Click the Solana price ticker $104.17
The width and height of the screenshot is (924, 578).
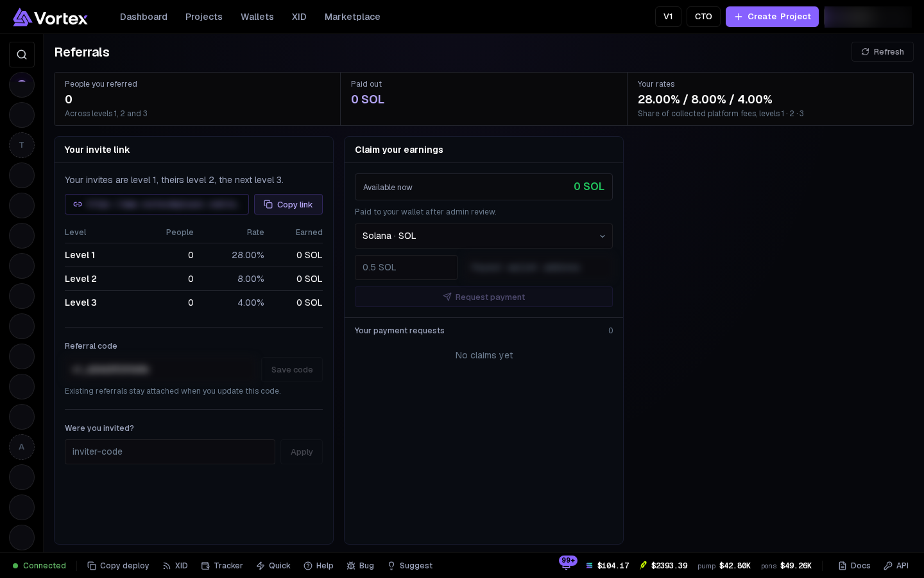(607, 566)
